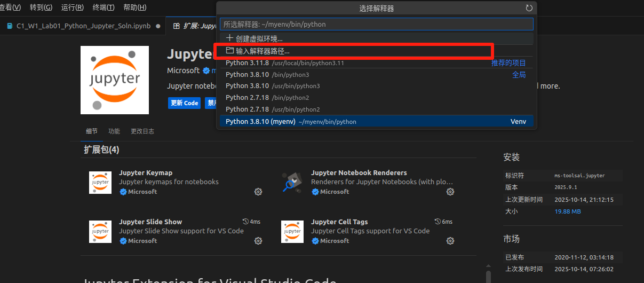Focus the 所选解释器 input field
The height and width of the screenshot is (283, 644).
coord(376,24)
